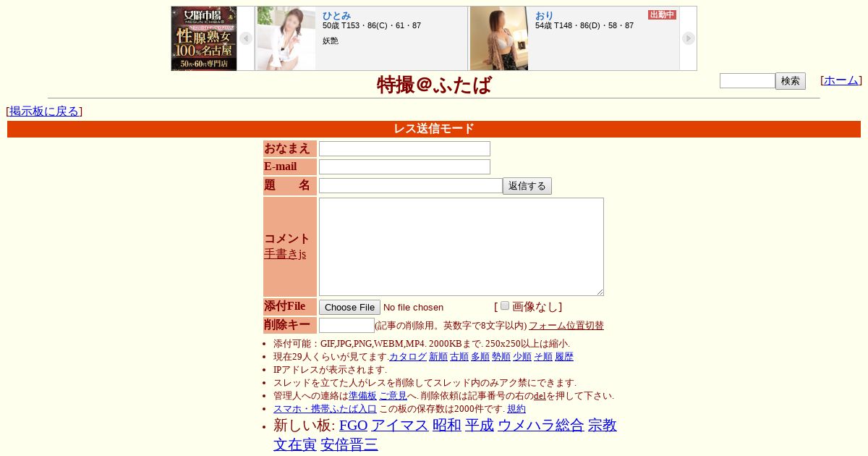
Task: Open the 昭和 board link
Action: [447, 426]
